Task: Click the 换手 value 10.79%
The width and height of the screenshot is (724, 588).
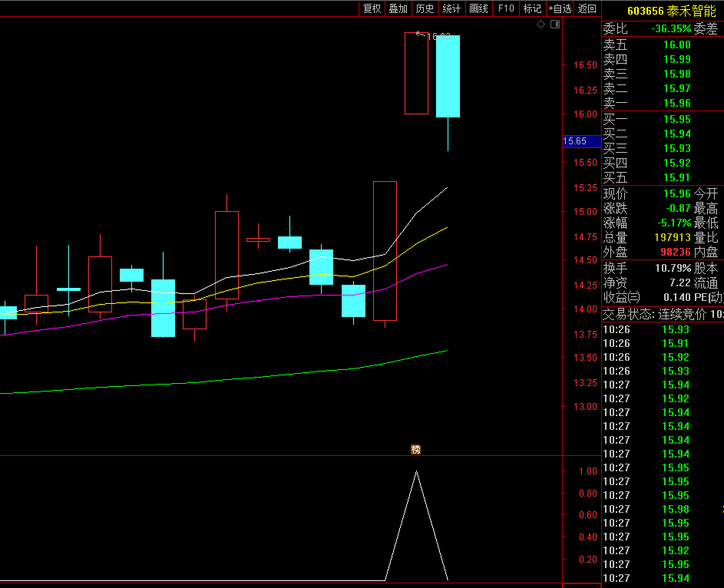Action: click(x=673, y=268)
